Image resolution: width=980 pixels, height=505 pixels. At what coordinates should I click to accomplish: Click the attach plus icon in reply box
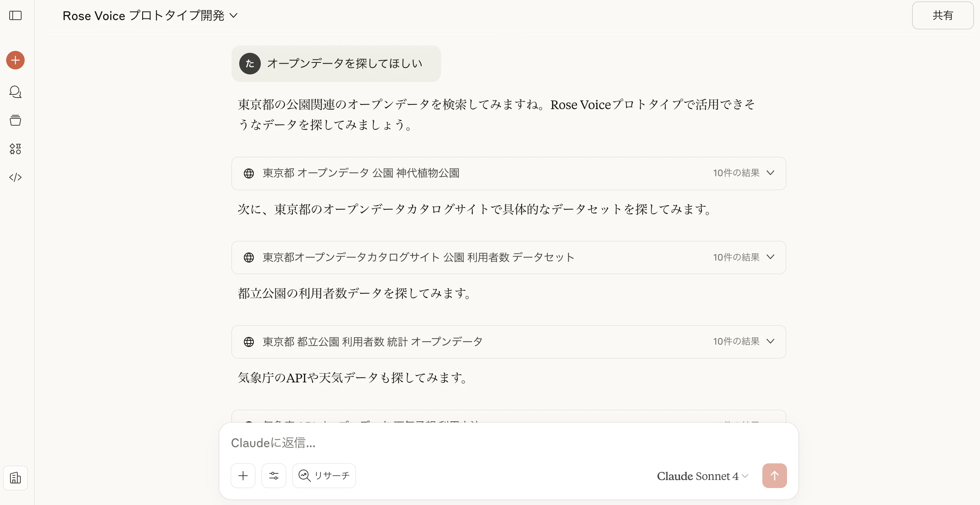[x=243, y=475]
